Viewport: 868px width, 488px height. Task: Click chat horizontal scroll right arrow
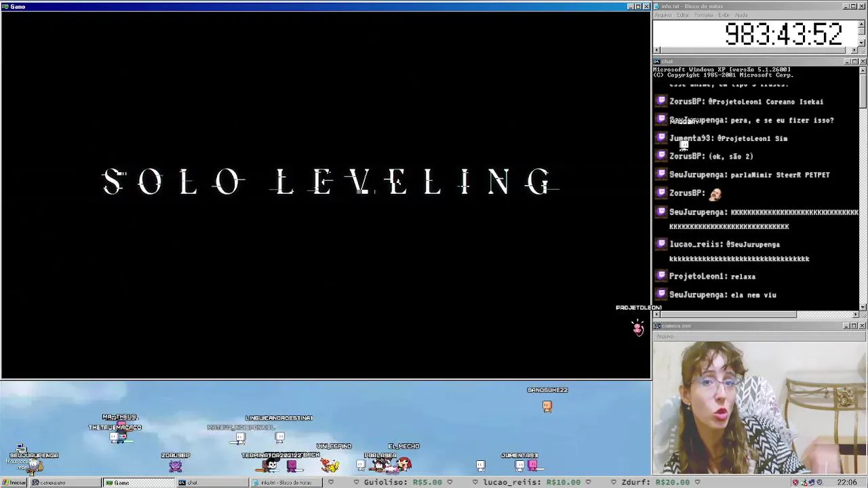click(854, 314)
